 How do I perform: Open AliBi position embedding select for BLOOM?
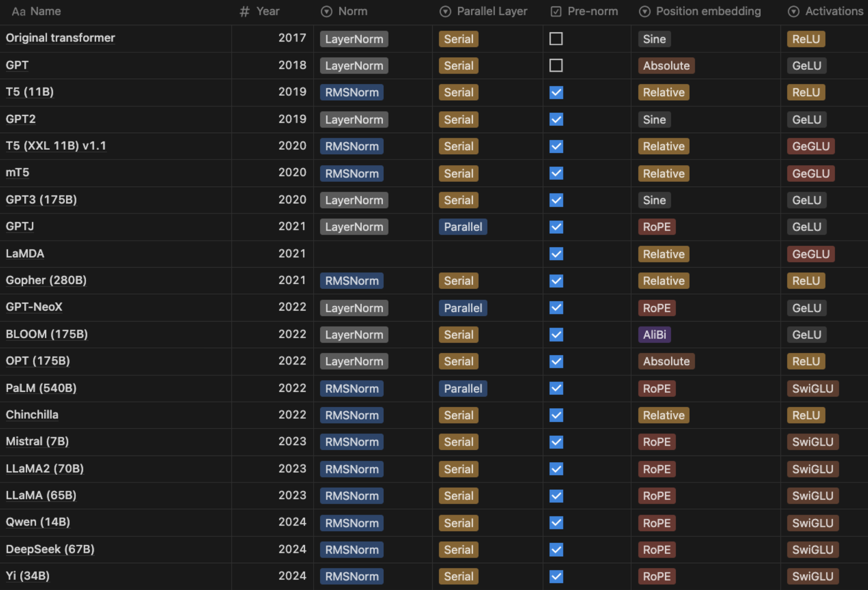[x=654, y=335]
